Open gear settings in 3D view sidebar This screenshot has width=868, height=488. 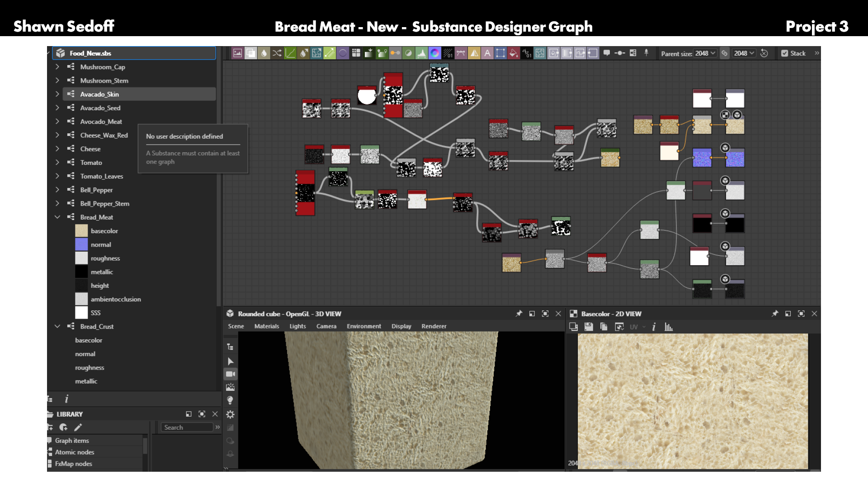coord(230,414)
